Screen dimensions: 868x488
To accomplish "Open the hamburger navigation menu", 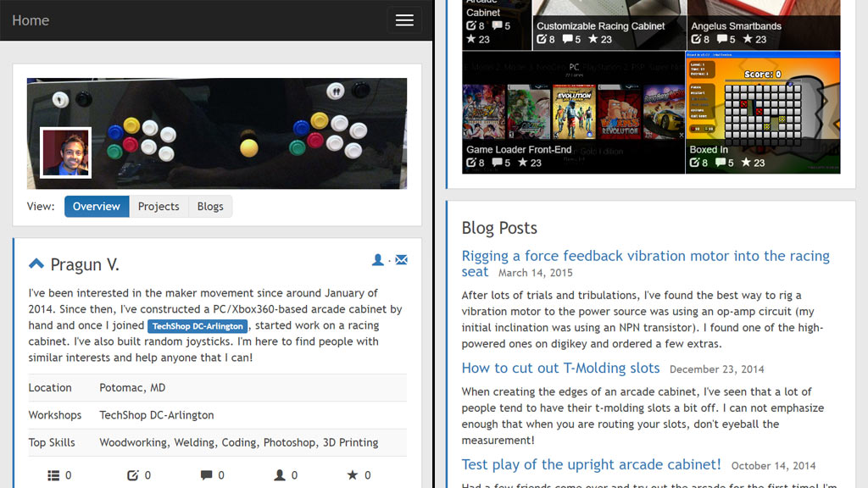I will [404, 20].
